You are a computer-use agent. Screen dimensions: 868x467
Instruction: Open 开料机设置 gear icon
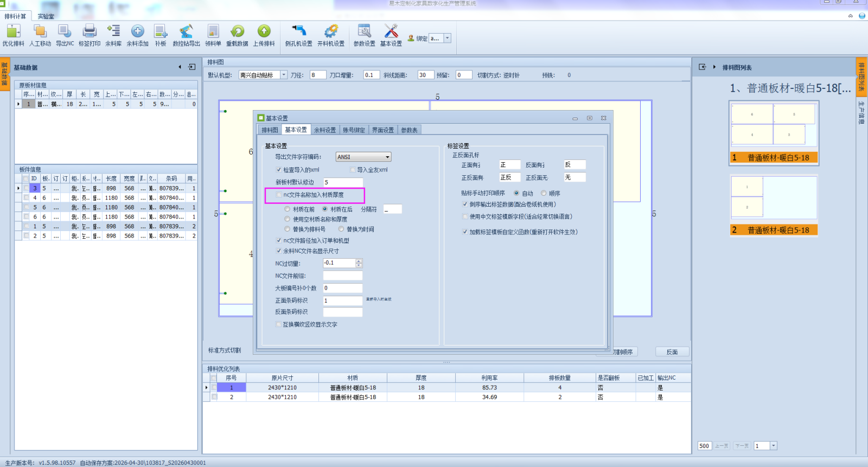point(331,31)
